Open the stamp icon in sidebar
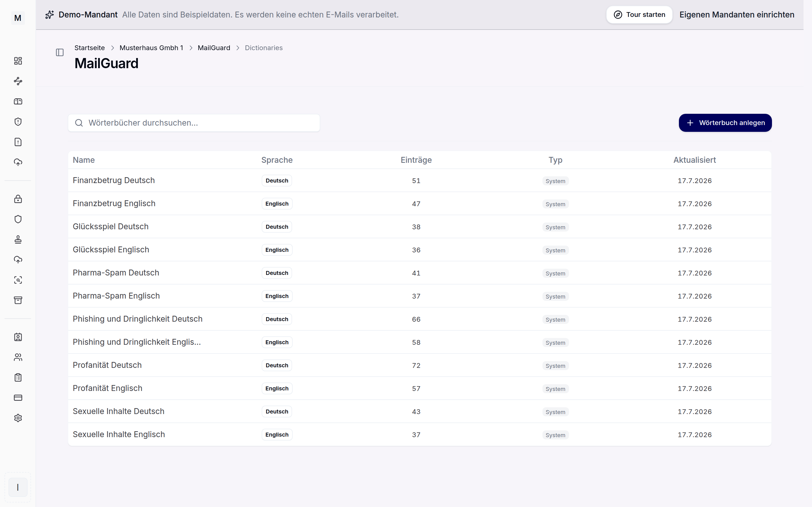The height and width of the screenshot is (507, 812). tap(18, 239)
